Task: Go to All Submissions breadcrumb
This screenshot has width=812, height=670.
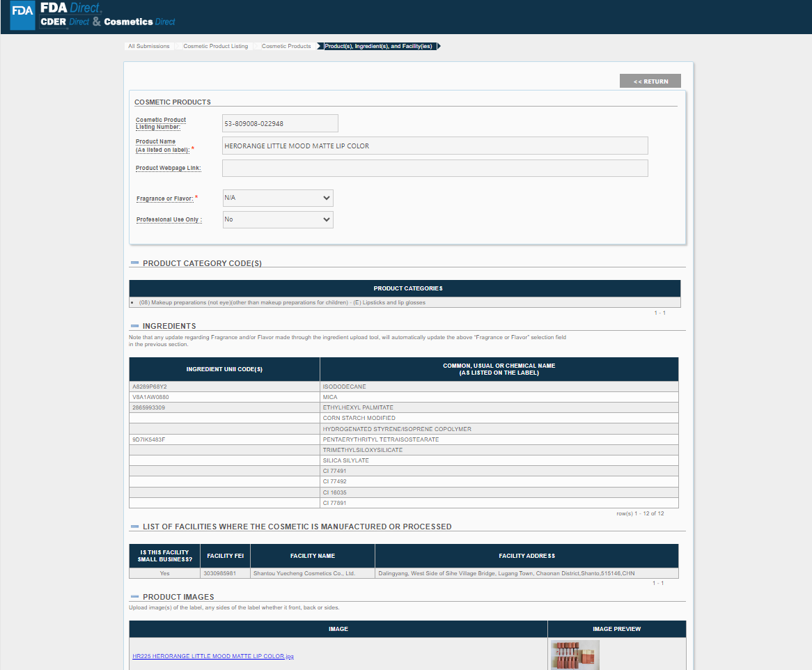Action: pos(149,47)
